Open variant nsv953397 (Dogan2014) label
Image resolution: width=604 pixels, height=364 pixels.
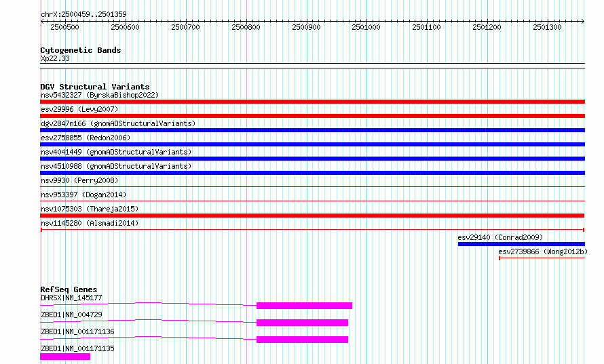pyautogui.click(x=83, y=195)
